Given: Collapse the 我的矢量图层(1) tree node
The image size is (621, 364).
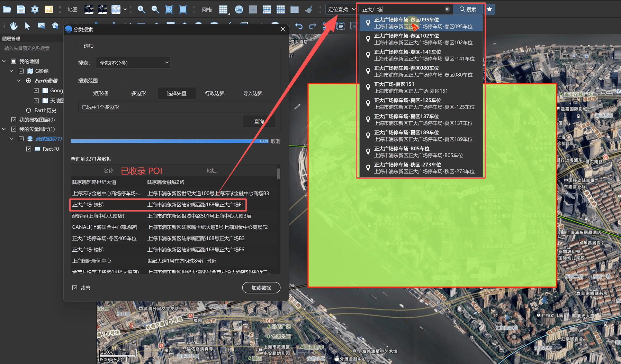Looking at the screenshot, I should coord(4,129).
